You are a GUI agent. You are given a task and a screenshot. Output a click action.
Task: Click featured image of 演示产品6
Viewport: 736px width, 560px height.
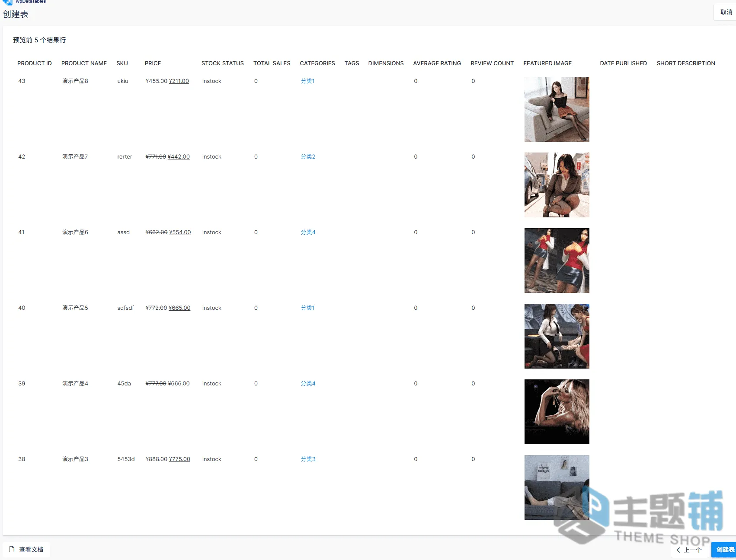click(x=557, y=261)
